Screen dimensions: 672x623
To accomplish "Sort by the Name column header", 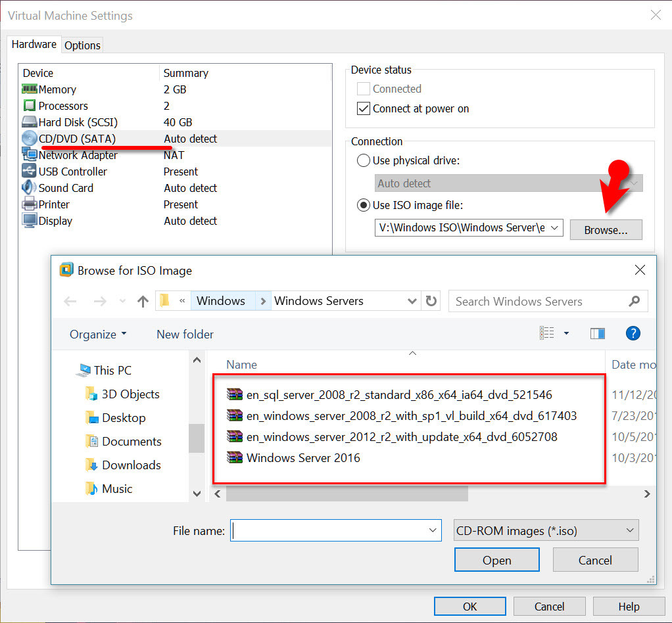I will point(241,365).
